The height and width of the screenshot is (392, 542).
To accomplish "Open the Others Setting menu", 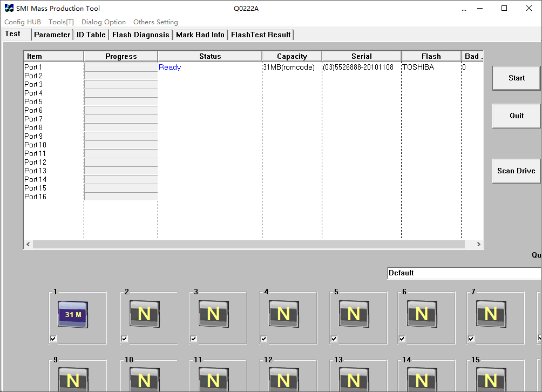I will click(x=155, y=22).
